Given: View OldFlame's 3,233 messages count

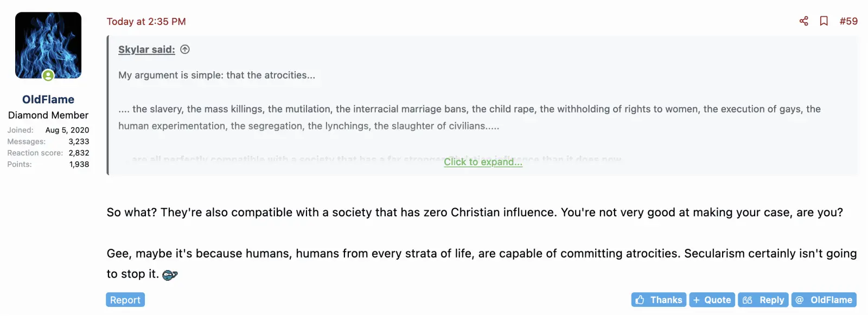Looking at the screenshot, I should pyautogui.click(x=79, y=141).
